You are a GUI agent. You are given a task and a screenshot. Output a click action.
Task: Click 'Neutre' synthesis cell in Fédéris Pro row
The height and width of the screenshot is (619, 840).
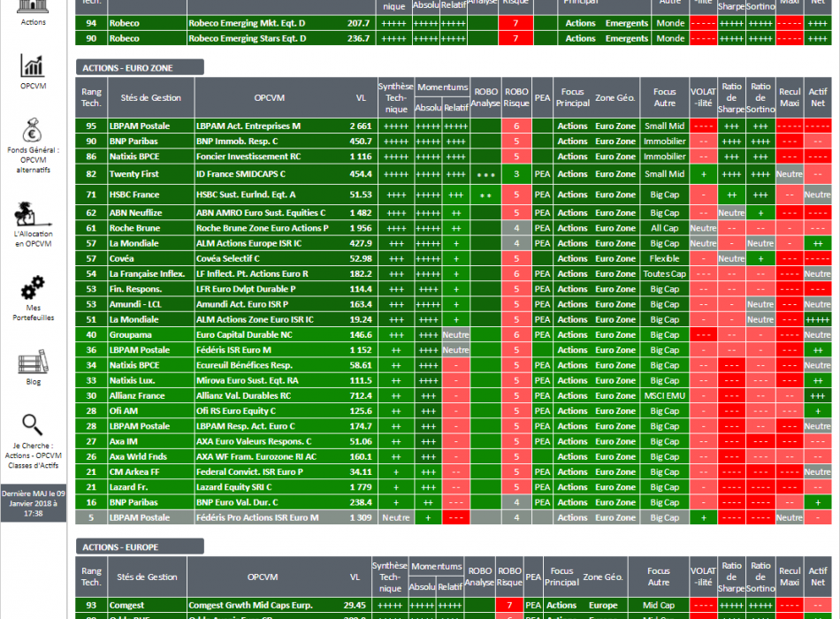[x=396, y=518]
